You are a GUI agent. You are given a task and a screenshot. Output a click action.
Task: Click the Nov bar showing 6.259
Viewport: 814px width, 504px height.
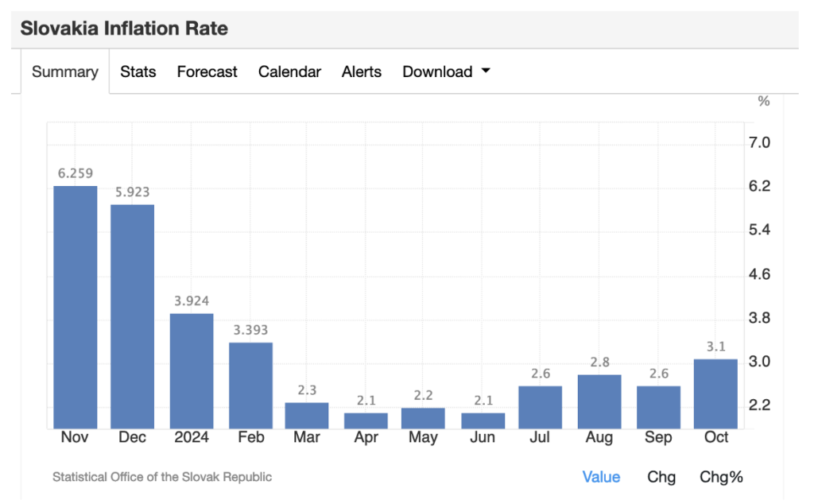[76, 307]
